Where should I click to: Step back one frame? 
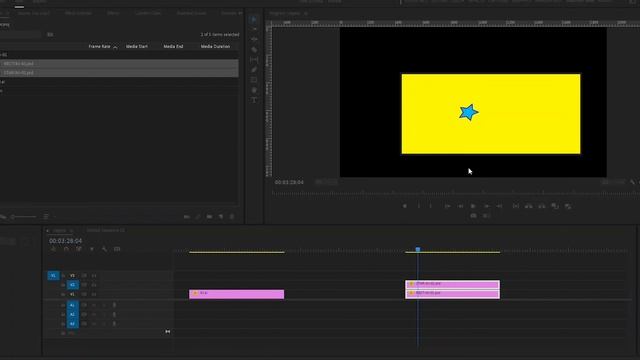460,206
